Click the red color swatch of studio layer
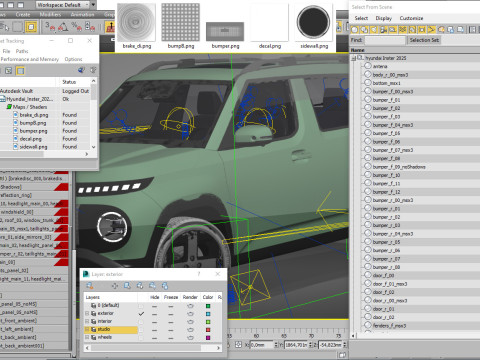480x360 pixels. click(208, 330)
